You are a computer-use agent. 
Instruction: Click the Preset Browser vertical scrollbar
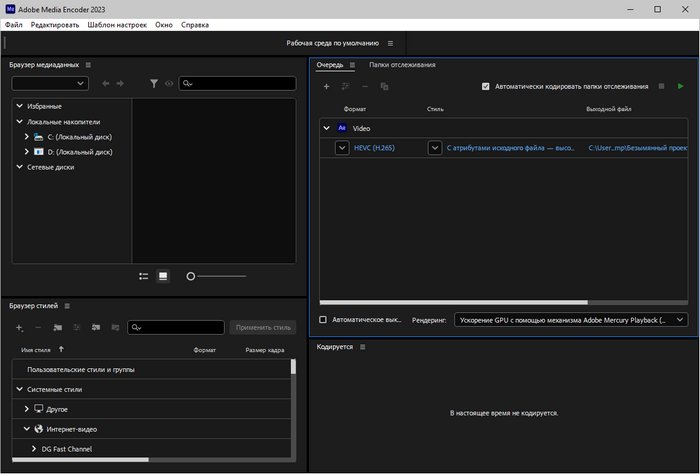[293, 366]
